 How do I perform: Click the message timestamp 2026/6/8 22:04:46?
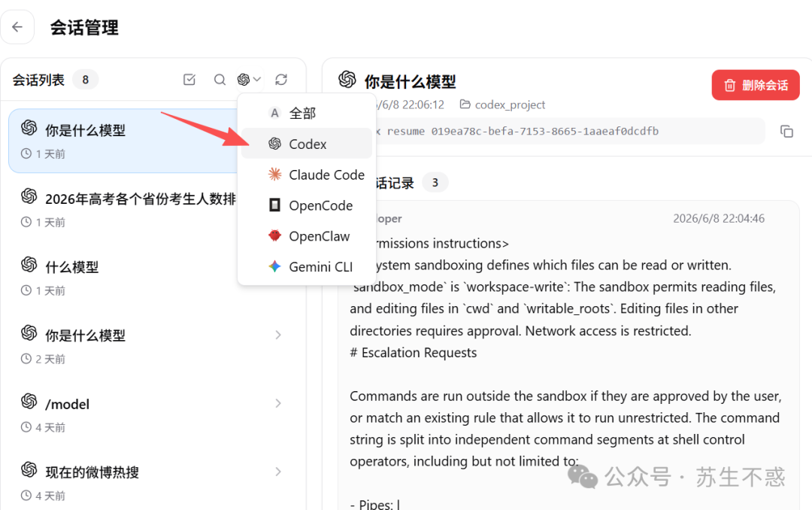tap(719, 219)
